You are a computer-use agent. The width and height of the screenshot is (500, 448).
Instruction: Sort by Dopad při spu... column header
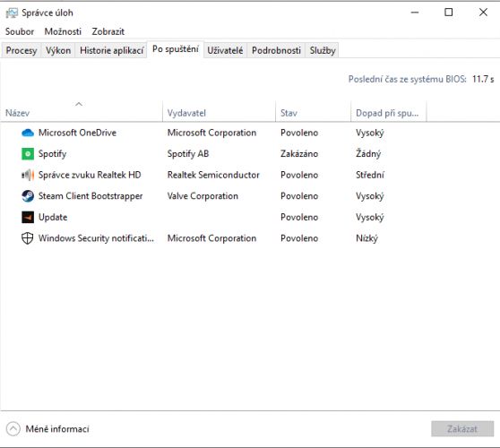[388, 111]
